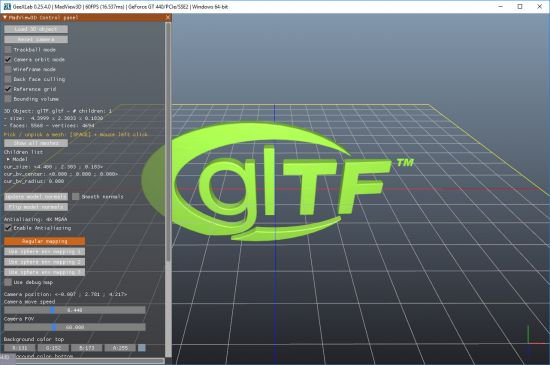550x365 pixels.
Task: Show the Bounding volume
Action: pos(8,99)
